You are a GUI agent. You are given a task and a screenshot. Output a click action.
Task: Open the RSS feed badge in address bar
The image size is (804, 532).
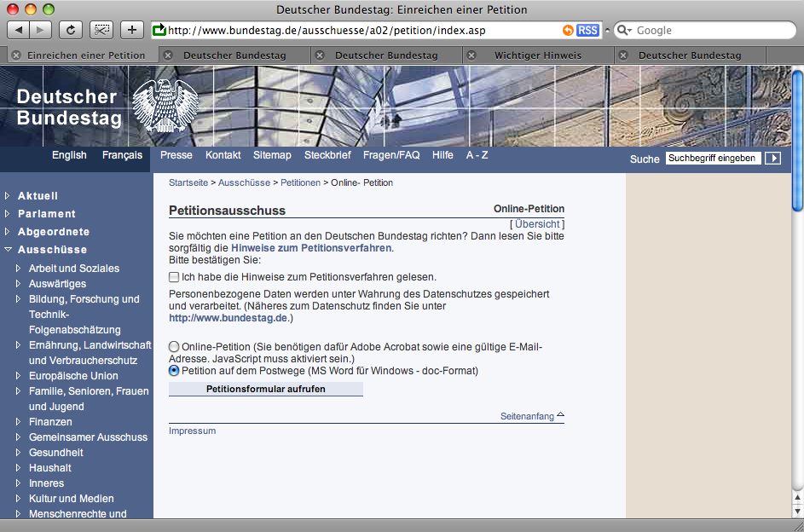(x=587, y=30)
